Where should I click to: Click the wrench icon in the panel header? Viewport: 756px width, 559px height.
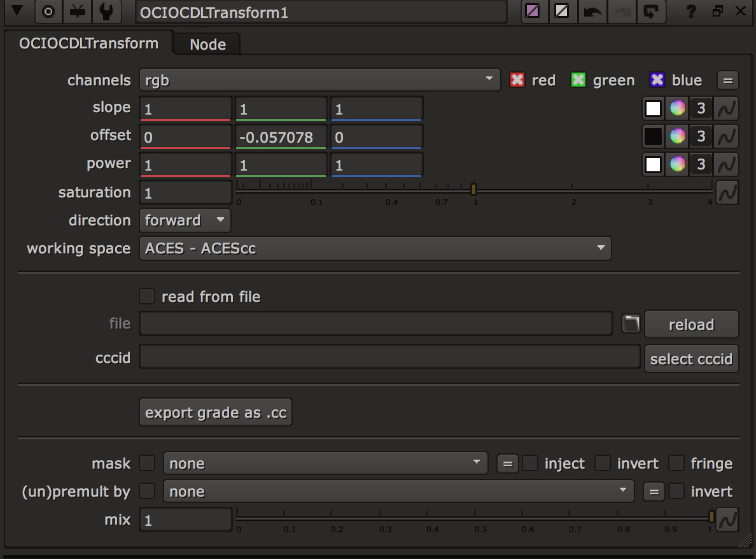[x=108, y=11]
